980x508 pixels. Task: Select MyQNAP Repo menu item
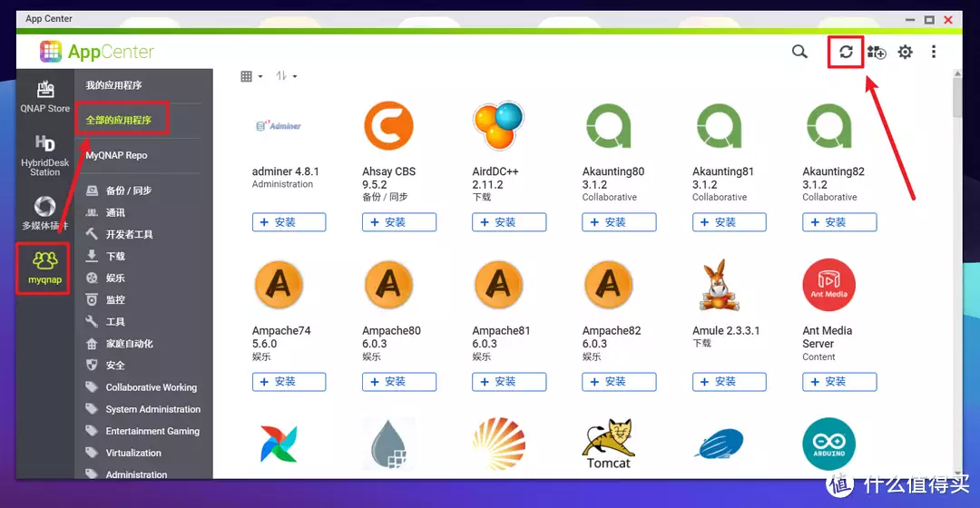click(x=116, y=155)
